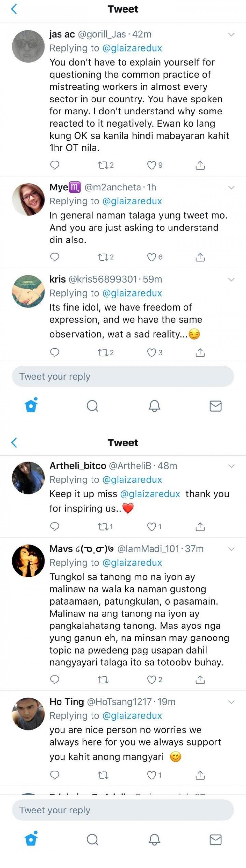
Task: Open @glaizaredux mention in Artheli_bitco's tweet
Action: click(x=150, y=494)
